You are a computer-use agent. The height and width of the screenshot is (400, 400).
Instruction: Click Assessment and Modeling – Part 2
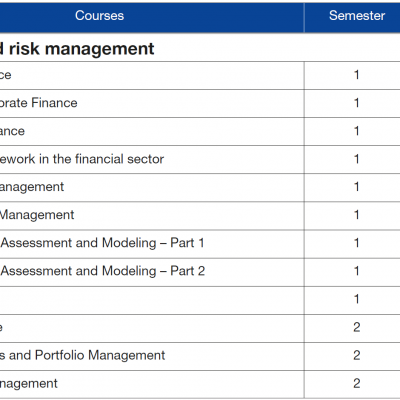click(x=102, y=271)
